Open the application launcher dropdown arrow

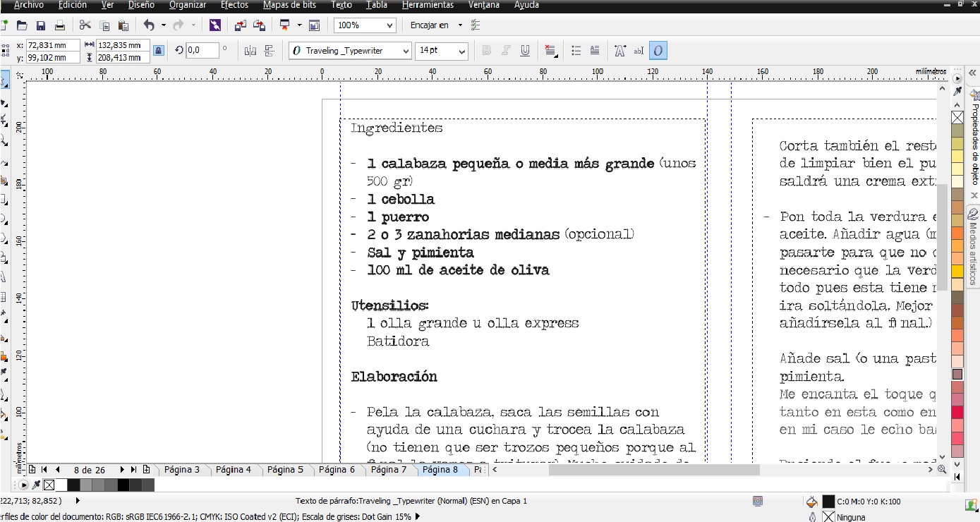coord(299,25)
